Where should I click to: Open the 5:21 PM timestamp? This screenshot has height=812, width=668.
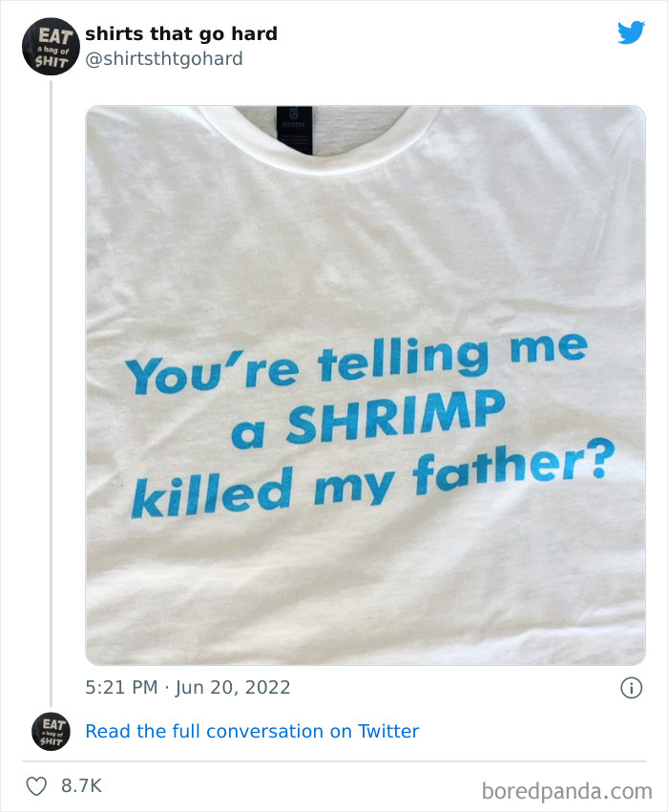[122, 687]
